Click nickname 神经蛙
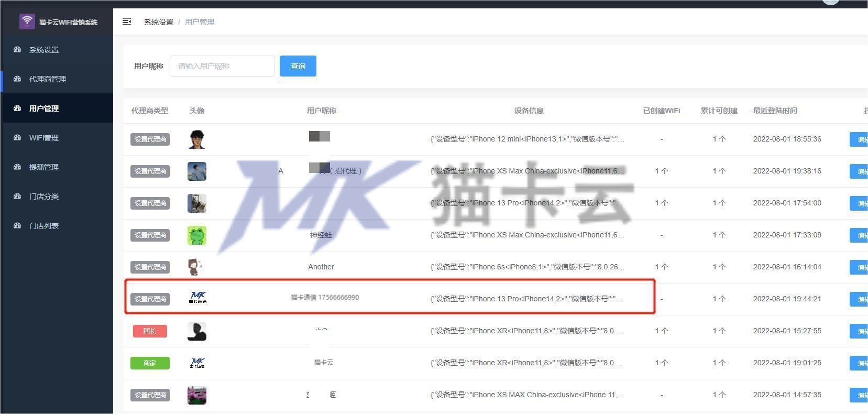Viewport: 868px width, 414px height. click(321, 235)
